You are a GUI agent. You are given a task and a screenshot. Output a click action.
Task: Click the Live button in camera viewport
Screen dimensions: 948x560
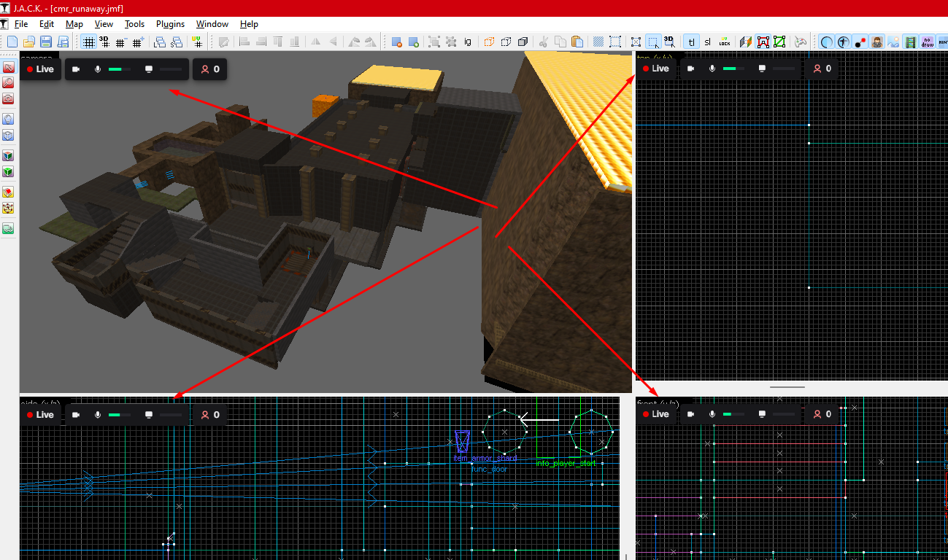tap(41, 69)
